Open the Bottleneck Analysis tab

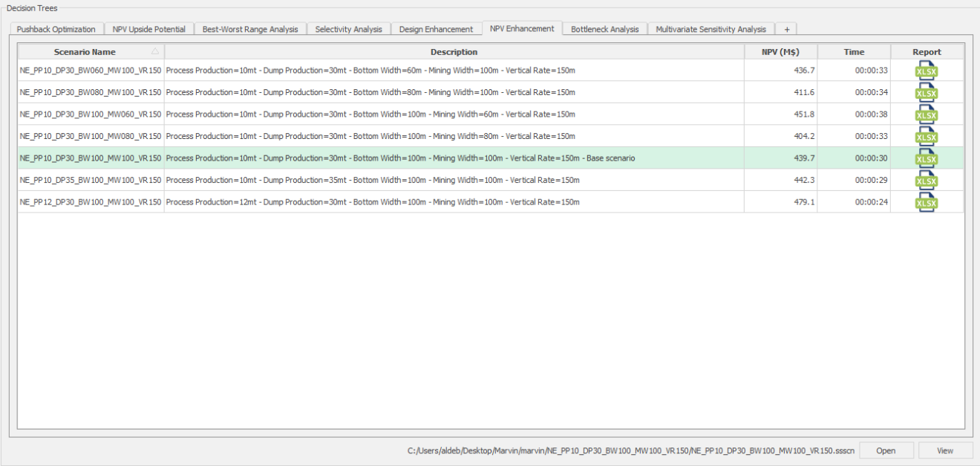[604, 28]
